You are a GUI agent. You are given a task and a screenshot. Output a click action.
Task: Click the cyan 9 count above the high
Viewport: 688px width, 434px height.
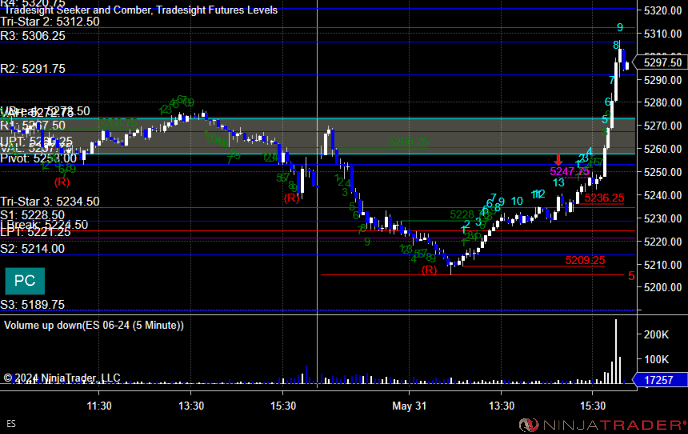point(620,27)
